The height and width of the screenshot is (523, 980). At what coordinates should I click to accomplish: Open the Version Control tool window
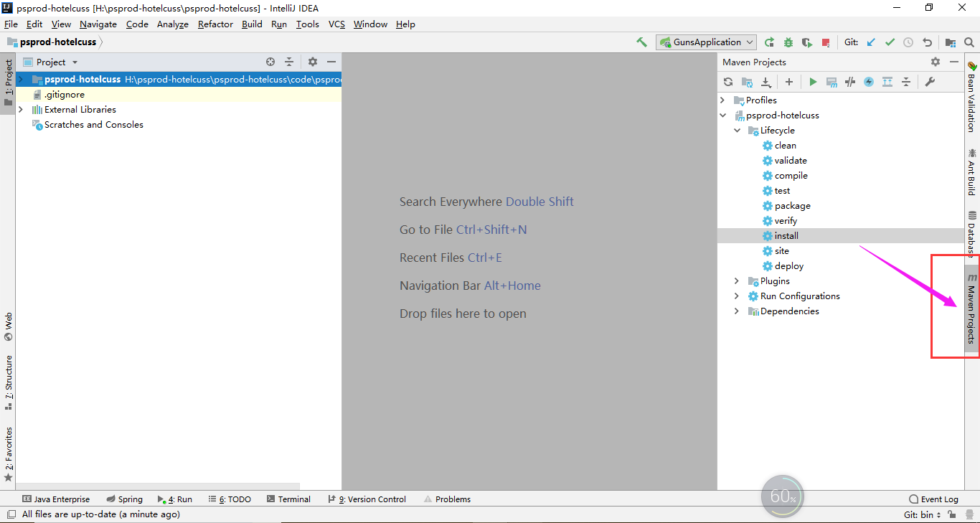tap(367, 499)
